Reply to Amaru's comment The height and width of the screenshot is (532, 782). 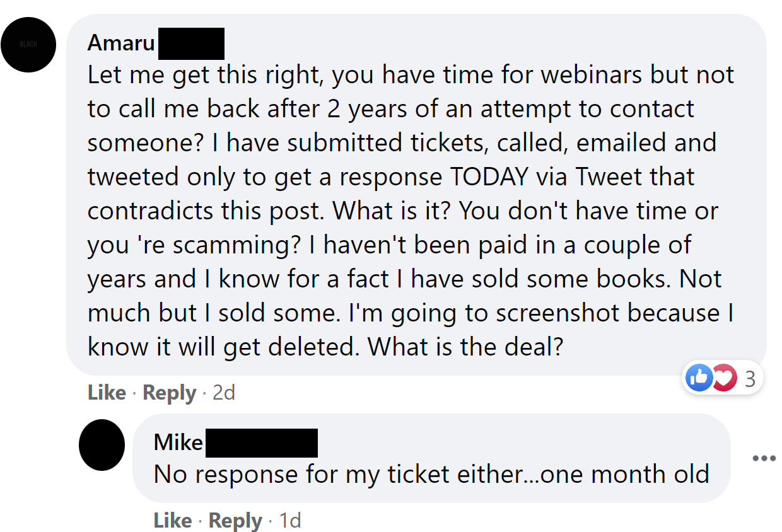pyautogui.click(x=170, y=393)
